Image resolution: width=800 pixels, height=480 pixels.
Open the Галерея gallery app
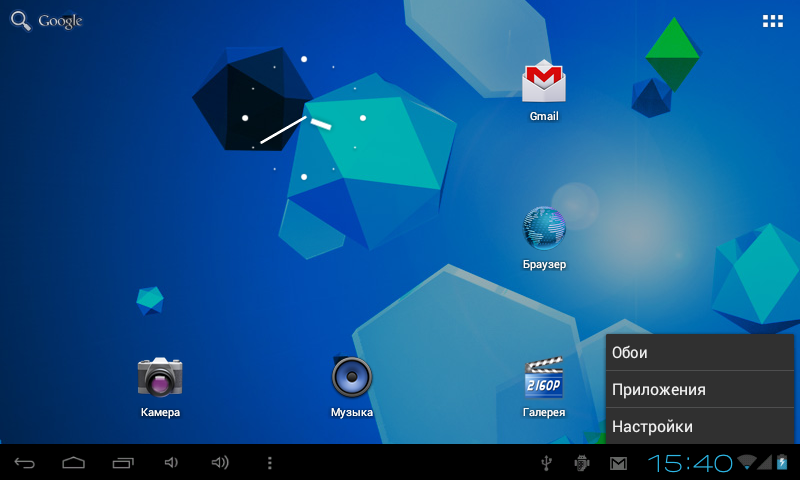pyautogui.click(x=544, y=387)
